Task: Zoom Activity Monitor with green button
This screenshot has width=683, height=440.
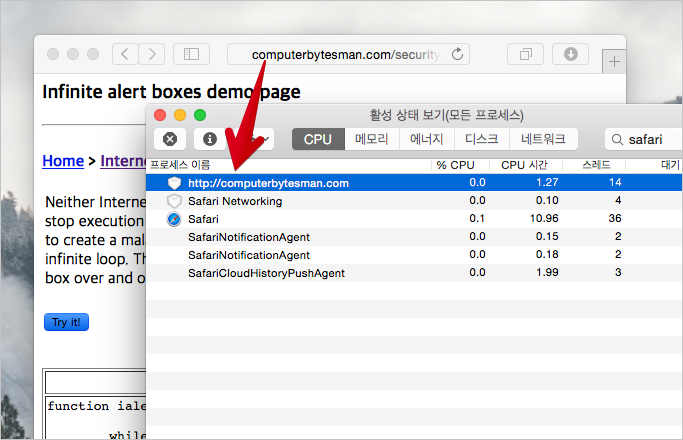Action: click(200, 115)
